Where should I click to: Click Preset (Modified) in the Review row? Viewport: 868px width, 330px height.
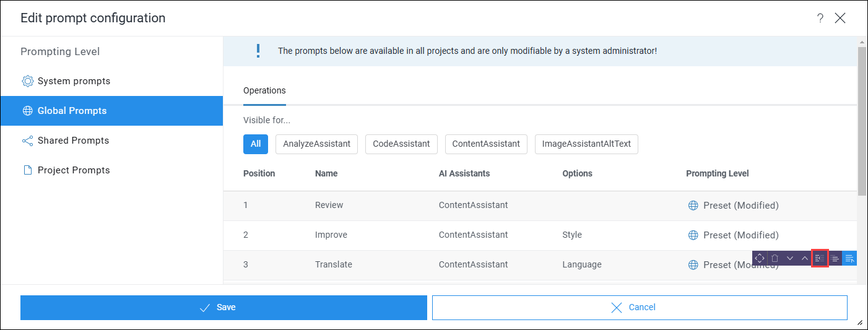point(741,206)
